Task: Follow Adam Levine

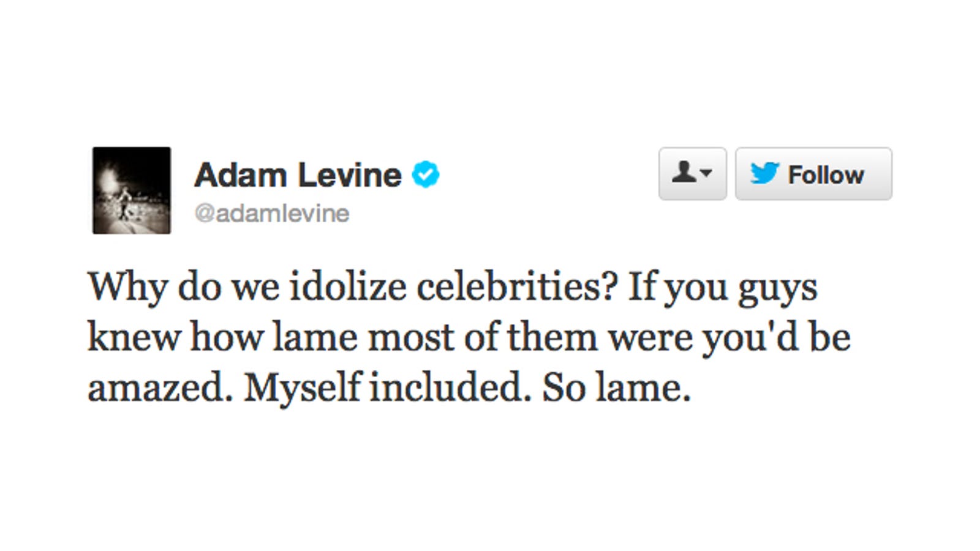Action: pos(813,173)
